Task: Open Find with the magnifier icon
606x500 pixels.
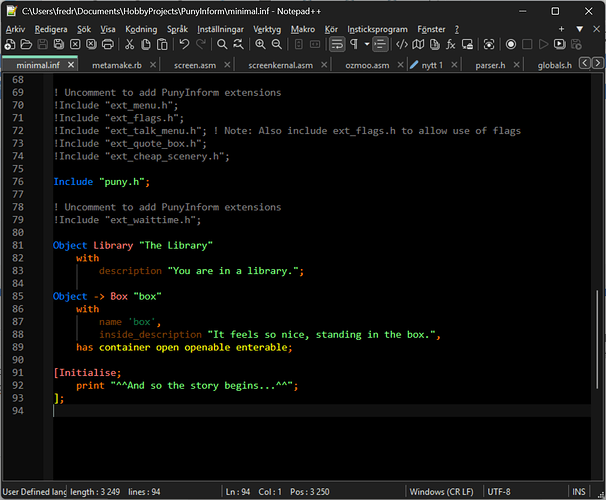Action: click(222, 44)
